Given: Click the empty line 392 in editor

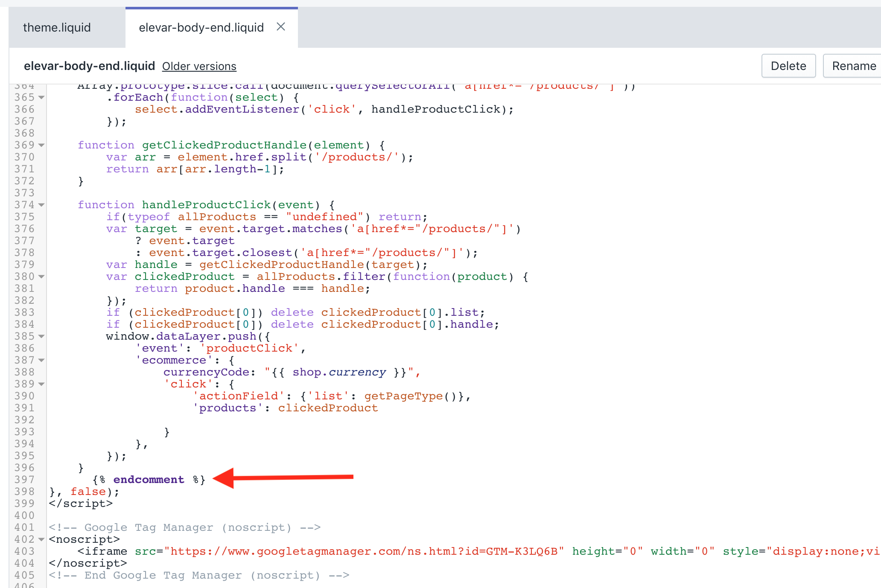Looking at the screenshot, I should click(256, 420).
